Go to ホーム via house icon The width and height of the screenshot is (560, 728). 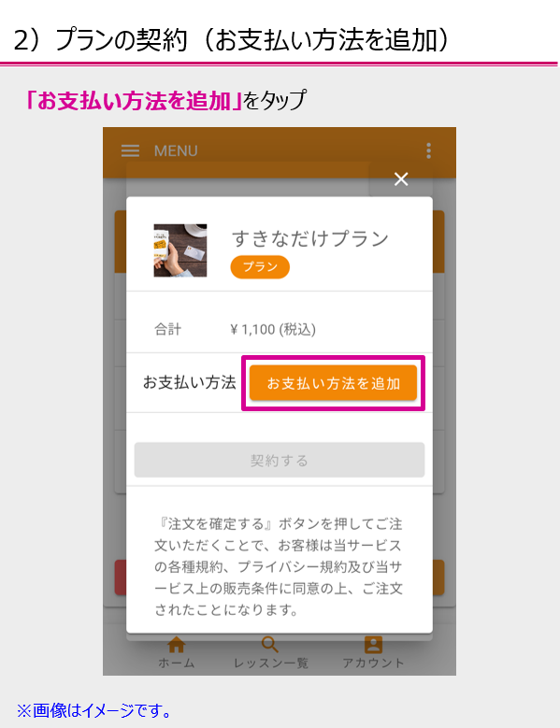[177, 645]
